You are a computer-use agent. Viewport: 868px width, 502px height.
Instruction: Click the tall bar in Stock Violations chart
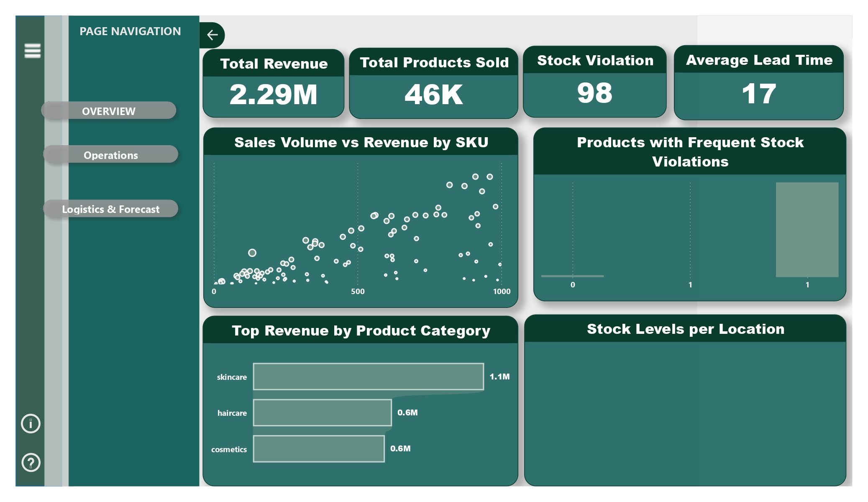pyautogui.click(x=807, y=229)
